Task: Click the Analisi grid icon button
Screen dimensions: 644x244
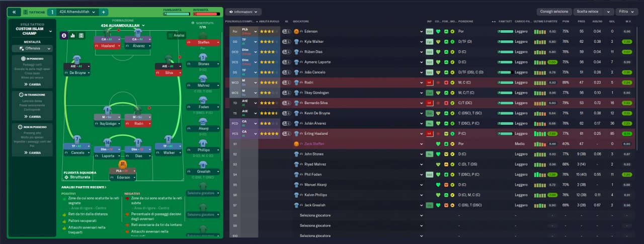Action: 176,36
